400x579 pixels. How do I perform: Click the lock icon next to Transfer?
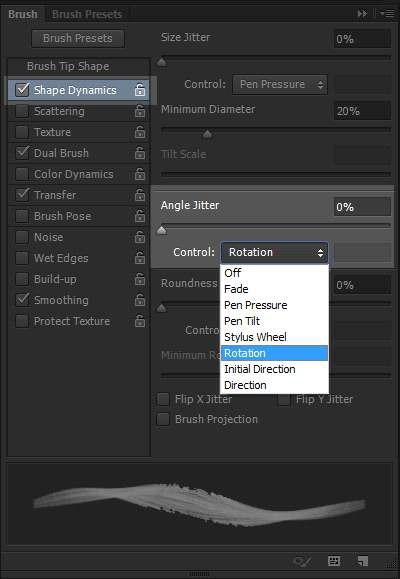point(140,195)
